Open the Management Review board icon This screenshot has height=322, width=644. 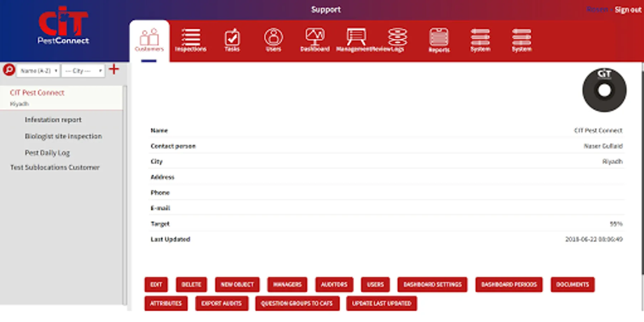pos(356,36)
